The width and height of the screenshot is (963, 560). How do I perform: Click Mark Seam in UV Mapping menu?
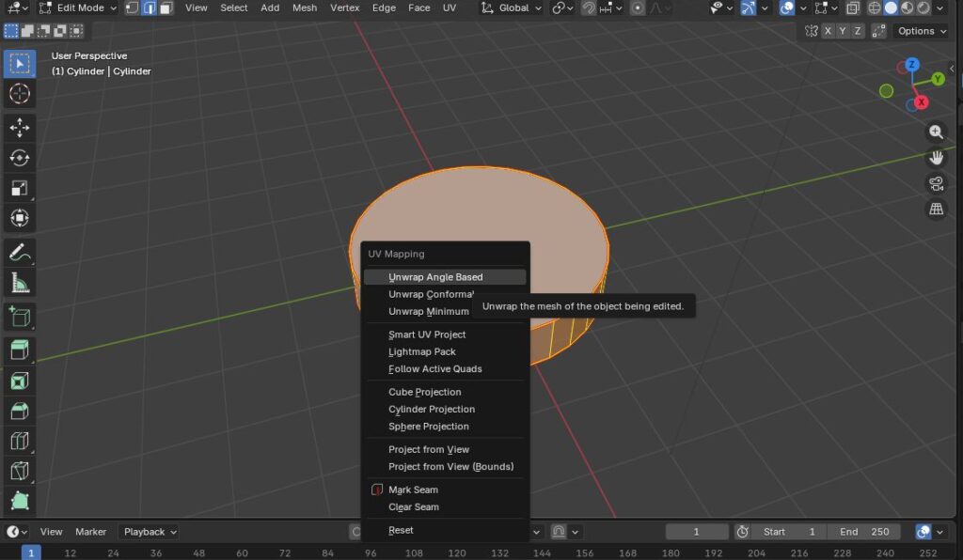click(x=413, y=490)
